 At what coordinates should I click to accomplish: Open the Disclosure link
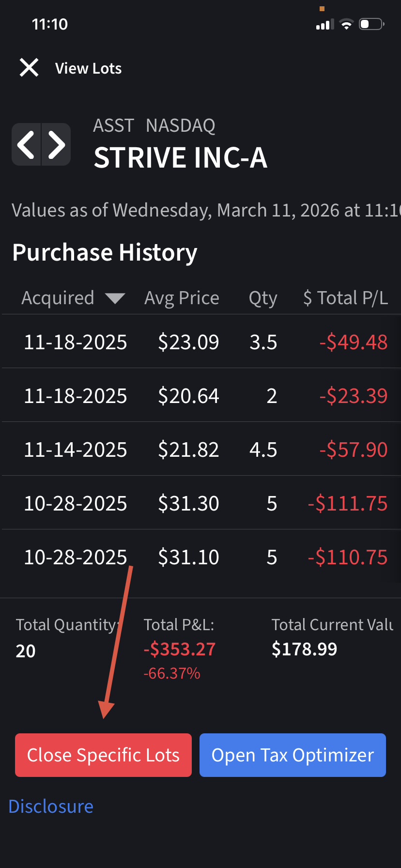pos(51,806)
